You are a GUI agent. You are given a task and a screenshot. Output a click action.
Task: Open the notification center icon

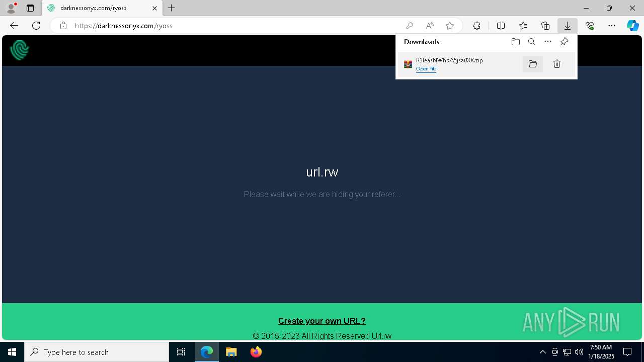(627, 352)
